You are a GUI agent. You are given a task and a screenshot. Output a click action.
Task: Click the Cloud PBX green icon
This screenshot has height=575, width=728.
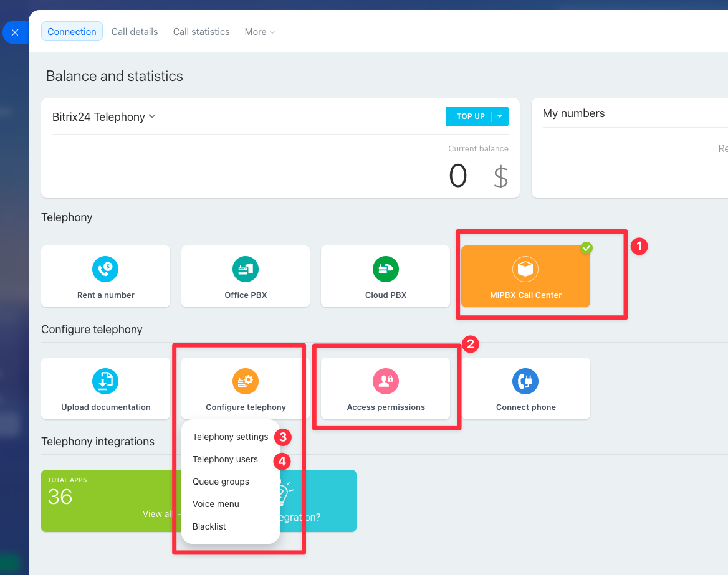point(386,269)
